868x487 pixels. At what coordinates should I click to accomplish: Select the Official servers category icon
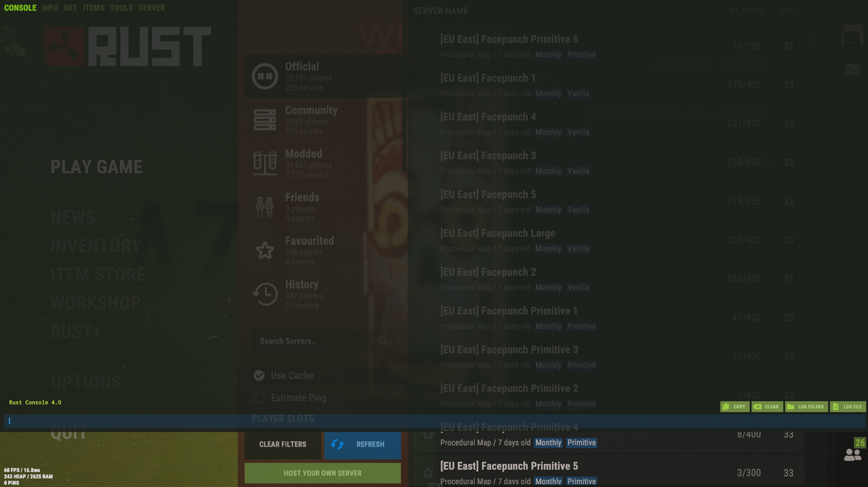pyautogui.click(x=265, y=76)
